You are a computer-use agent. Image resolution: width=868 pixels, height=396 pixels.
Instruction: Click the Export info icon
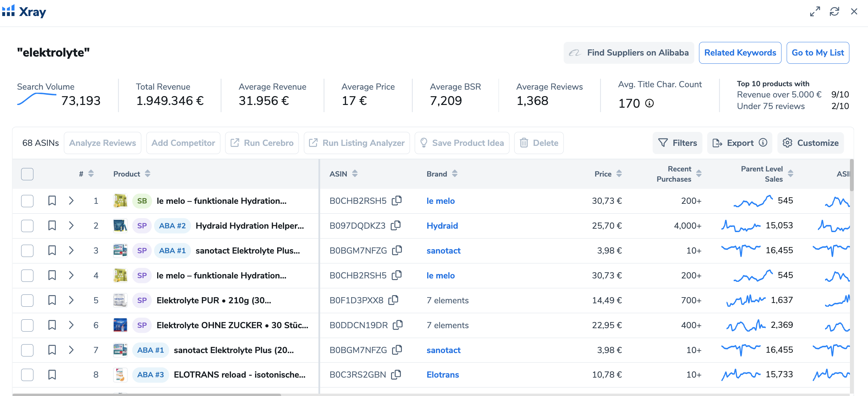[763, 142]
